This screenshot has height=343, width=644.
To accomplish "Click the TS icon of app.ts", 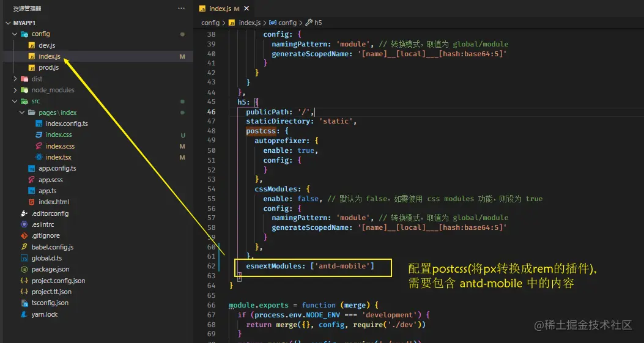I will coord(32,191).
